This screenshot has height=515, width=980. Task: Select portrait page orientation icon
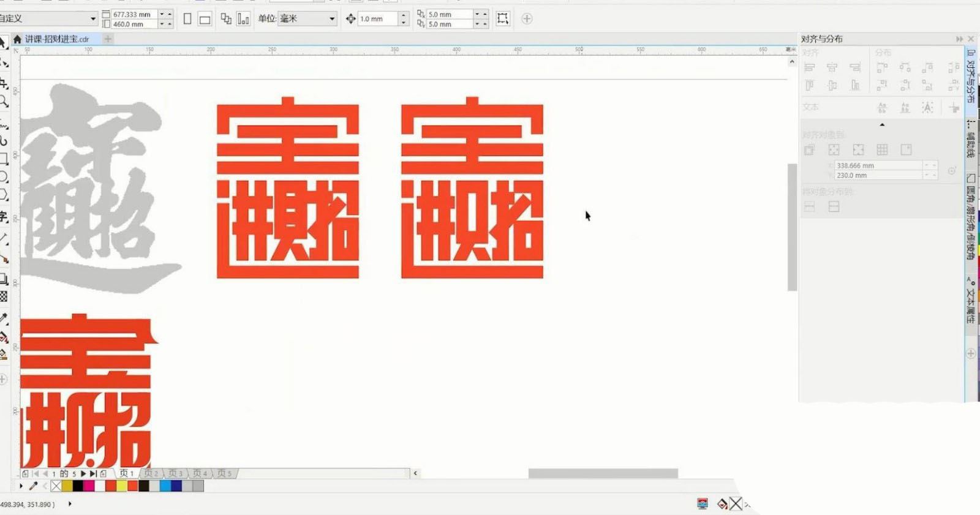pyautogui.click(x=187, y=19)
